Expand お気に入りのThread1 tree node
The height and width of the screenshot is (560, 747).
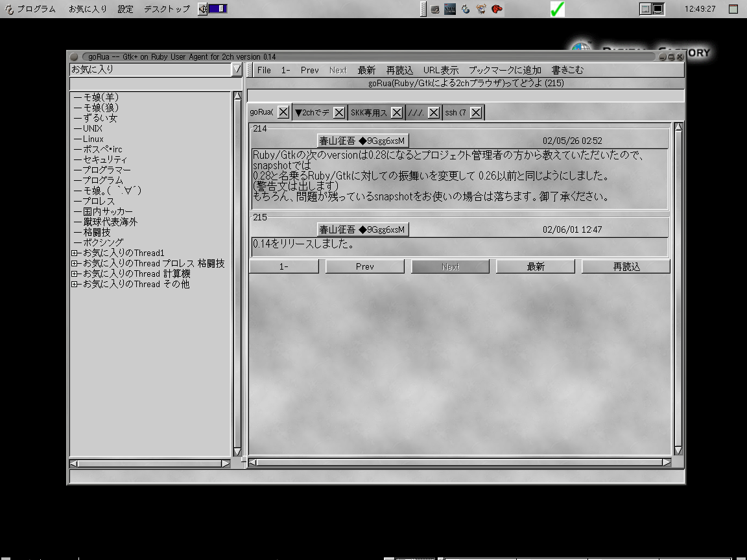tap(75, 253)
